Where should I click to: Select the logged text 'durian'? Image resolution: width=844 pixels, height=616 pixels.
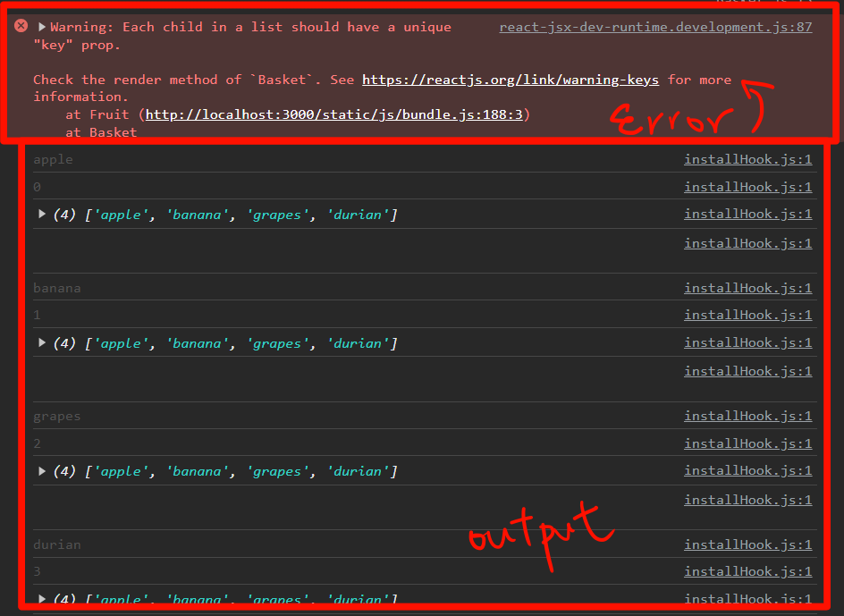[57, 545]
